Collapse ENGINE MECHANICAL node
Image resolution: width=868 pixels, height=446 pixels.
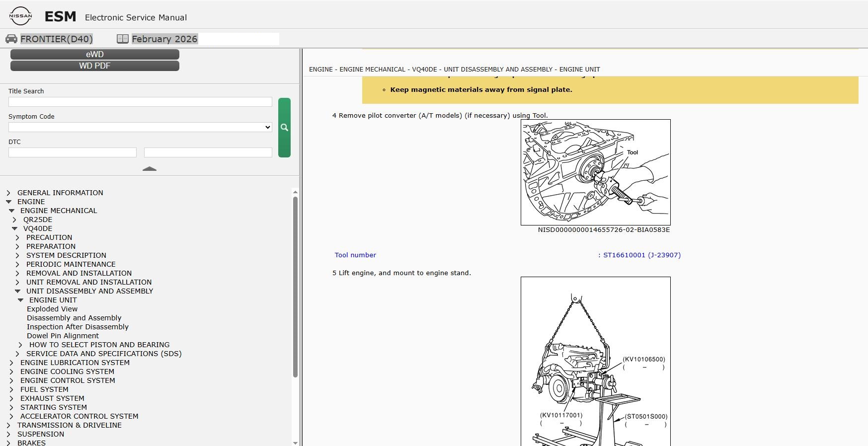(11, 211)
